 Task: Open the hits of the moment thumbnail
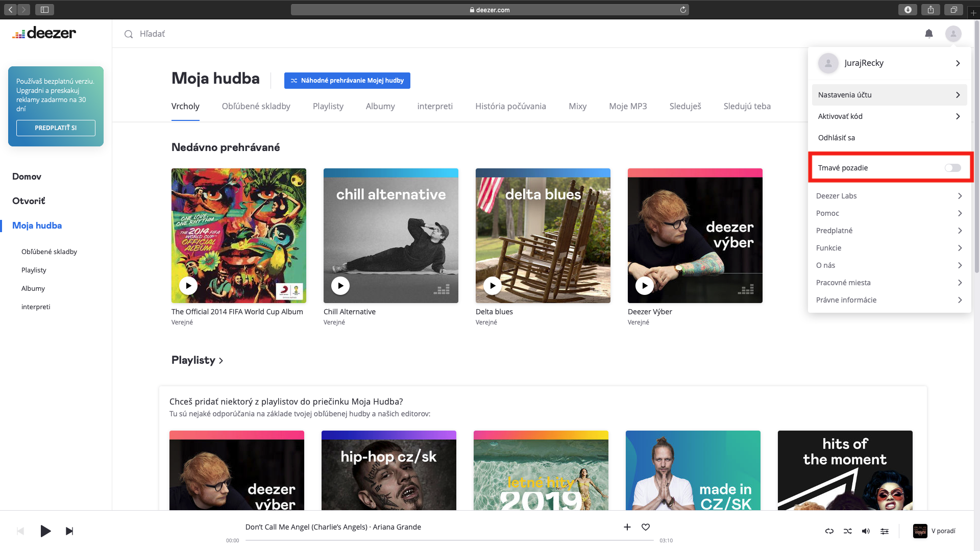coord(845,470)
